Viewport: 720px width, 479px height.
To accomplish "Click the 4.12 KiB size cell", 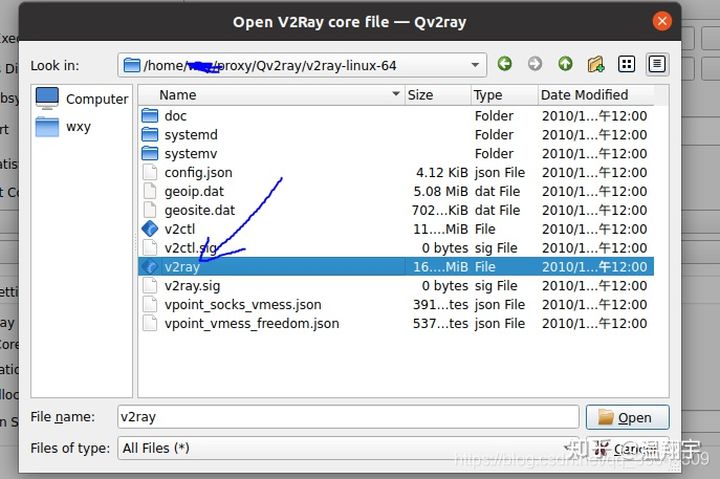I will (x=442, y=172).
